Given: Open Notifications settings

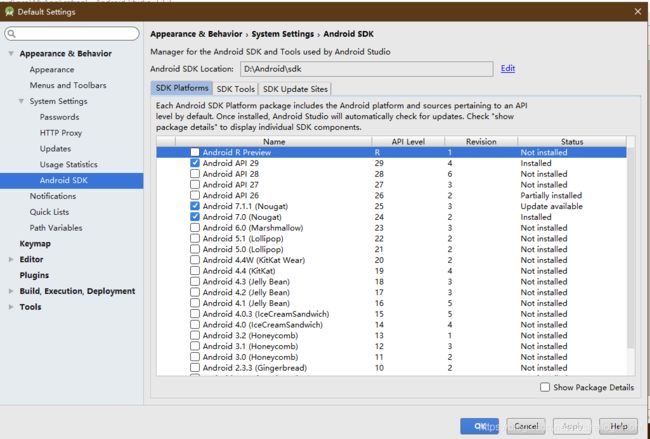Looking at the screenshot, I should (x=53, y=196).
